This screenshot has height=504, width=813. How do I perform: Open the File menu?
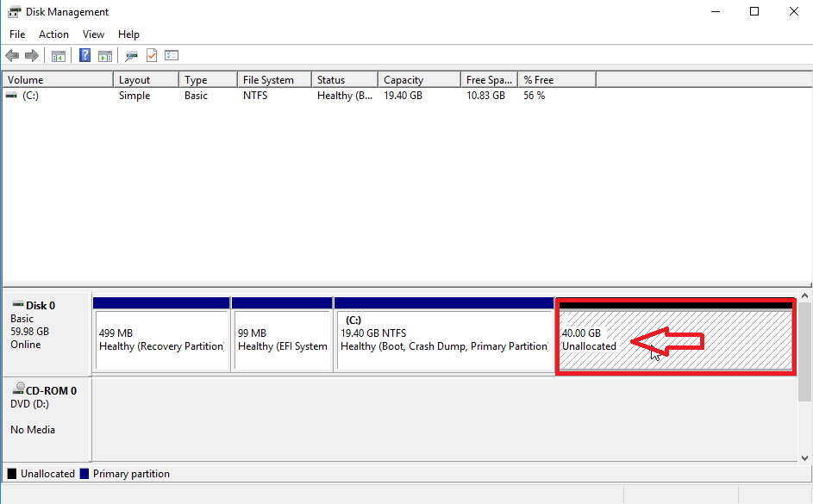[17, 34]
